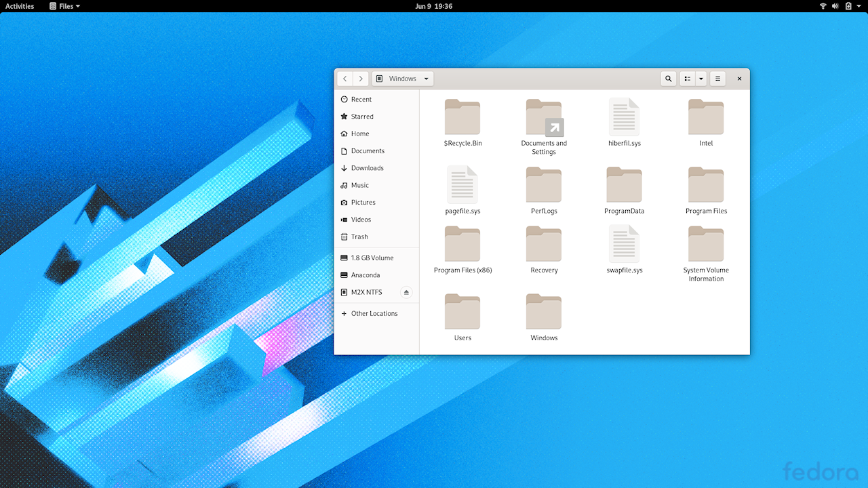Click the clock Jun 9 19:36

pos(434,6)
